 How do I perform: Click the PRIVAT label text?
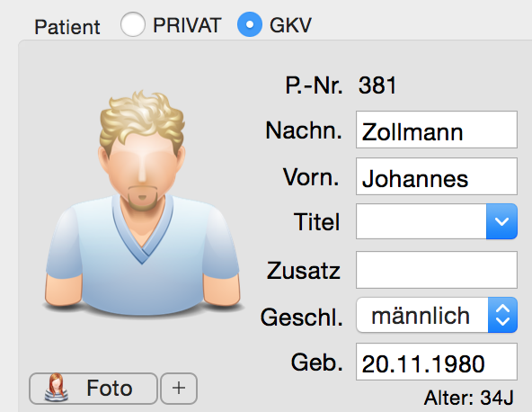187,25
